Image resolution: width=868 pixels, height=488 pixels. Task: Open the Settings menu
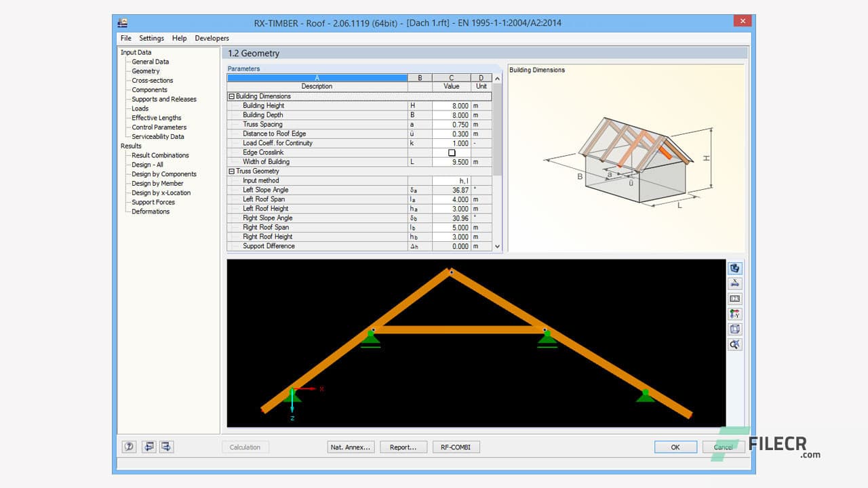tap(151, 39)
